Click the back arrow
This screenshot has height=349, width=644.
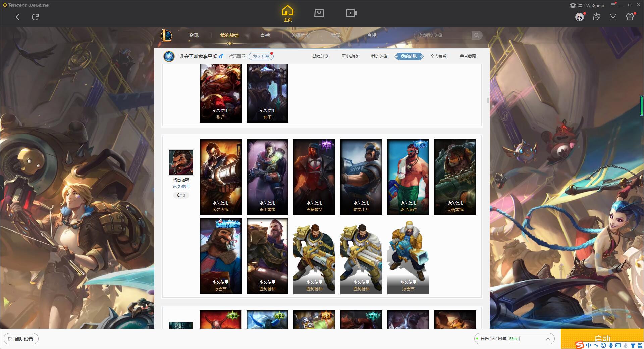tap(18, 17)
